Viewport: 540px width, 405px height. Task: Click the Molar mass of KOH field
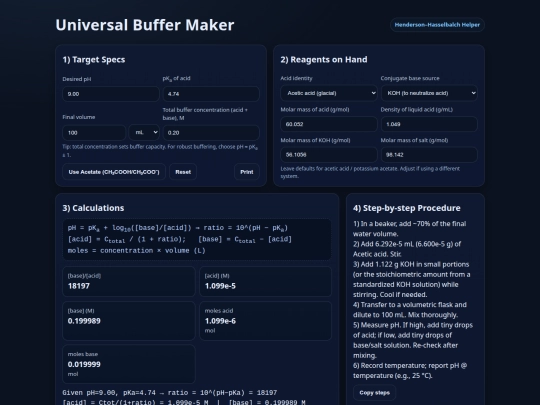tap(329, 155)
